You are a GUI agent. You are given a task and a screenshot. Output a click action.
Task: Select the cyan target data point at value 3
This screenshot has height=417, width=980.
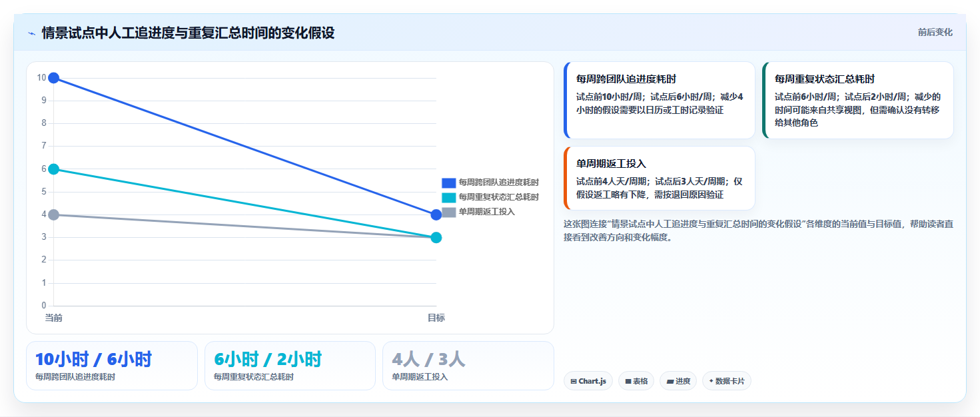(436, 237)
